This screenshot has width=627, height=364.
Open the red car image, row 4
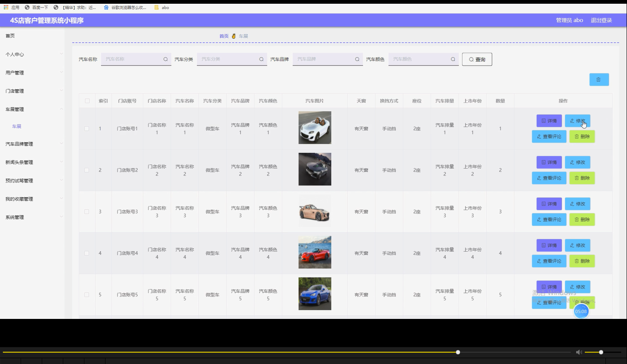[x=315, y=252]
